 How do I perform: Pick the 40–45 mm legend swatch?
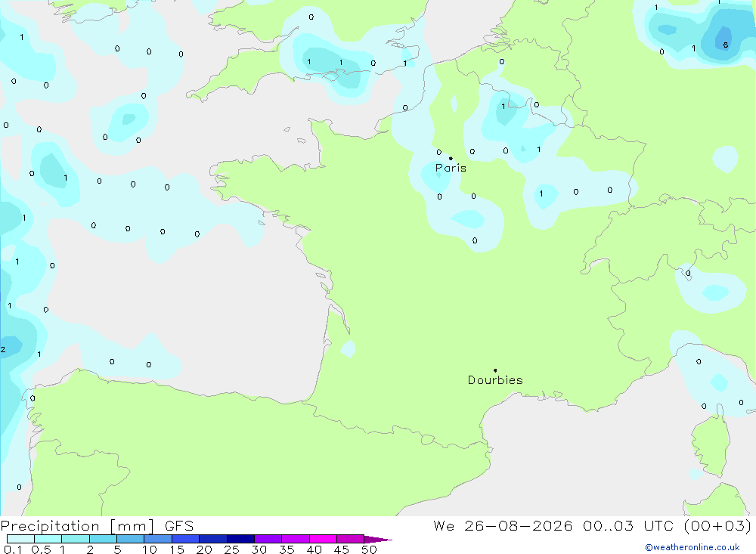point(323,539)
